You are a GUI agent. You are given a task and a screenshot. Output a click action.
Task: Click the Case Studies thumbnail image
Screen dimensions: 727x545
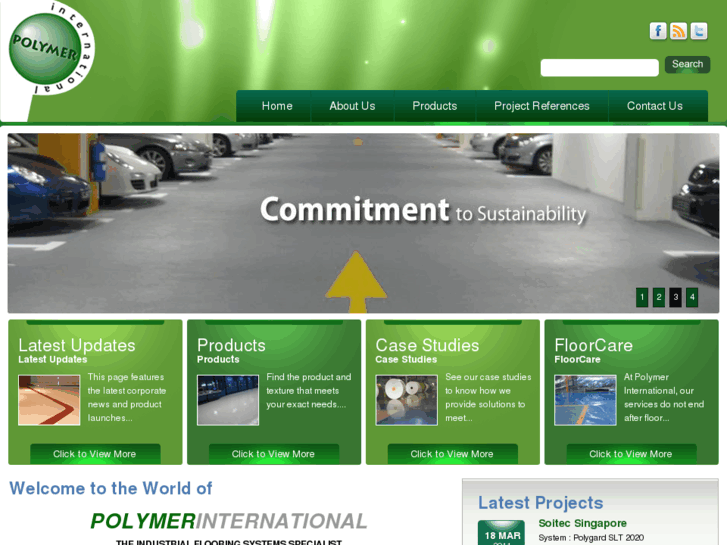[x=407, y=400]
